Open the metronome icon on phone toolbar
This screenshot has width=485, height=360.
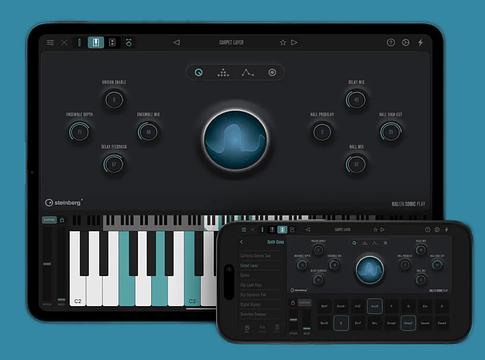(x=292, y=230)
